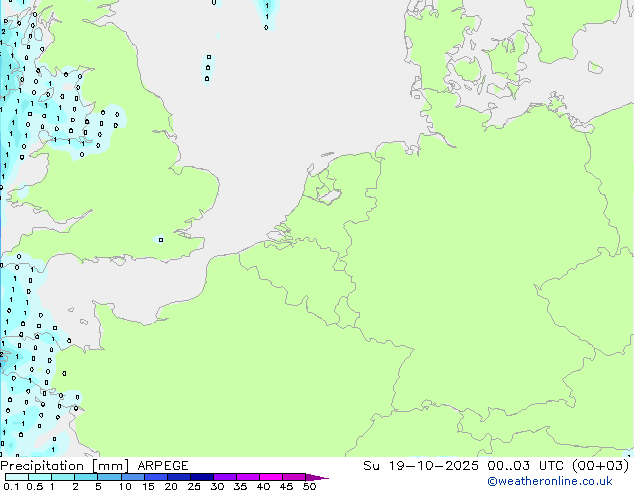Click the isolated rain marker on England's south coast
This screenshot has height=490, width=634.
161,239
